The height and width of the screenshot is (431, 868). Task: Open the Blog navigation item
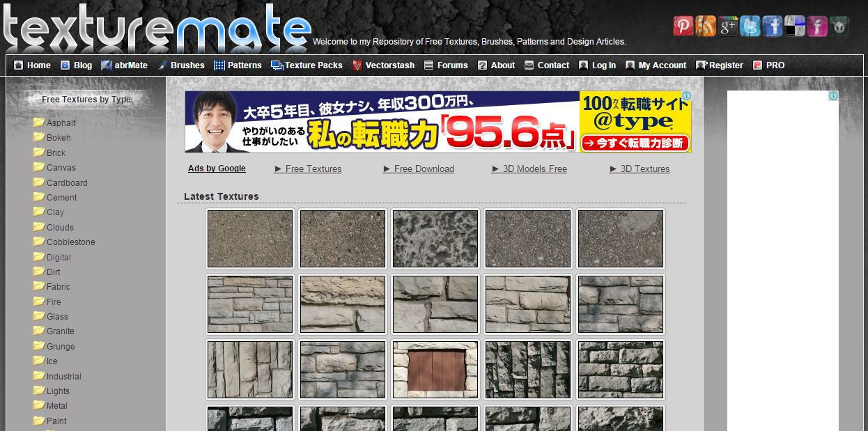tap(76, 65)
